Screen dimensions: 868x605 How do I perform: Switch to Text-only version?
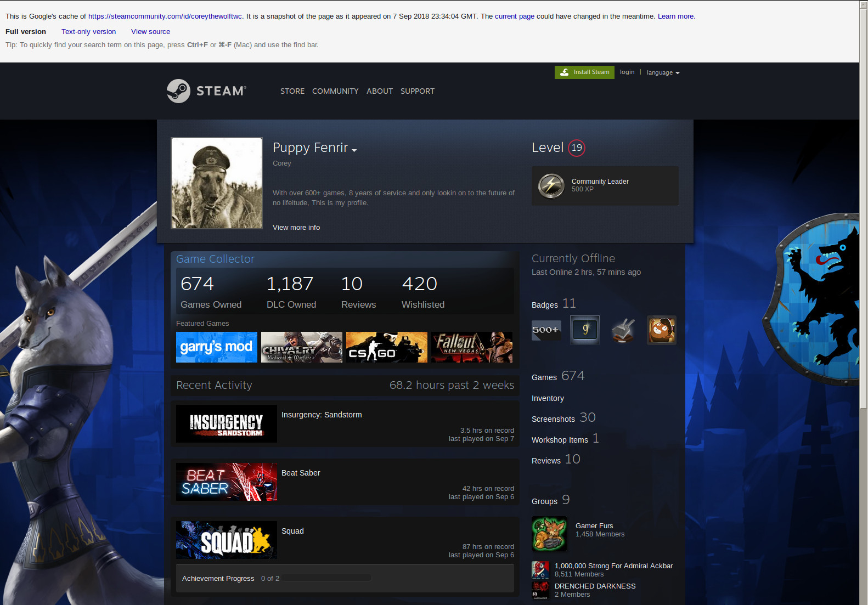click(x=88, y=31)
